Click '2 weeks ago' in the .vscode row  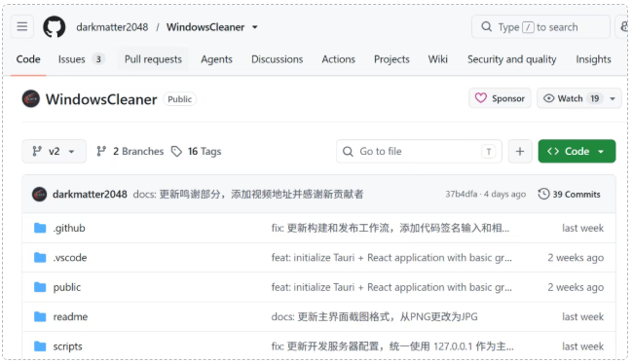[x=576, y=258]
